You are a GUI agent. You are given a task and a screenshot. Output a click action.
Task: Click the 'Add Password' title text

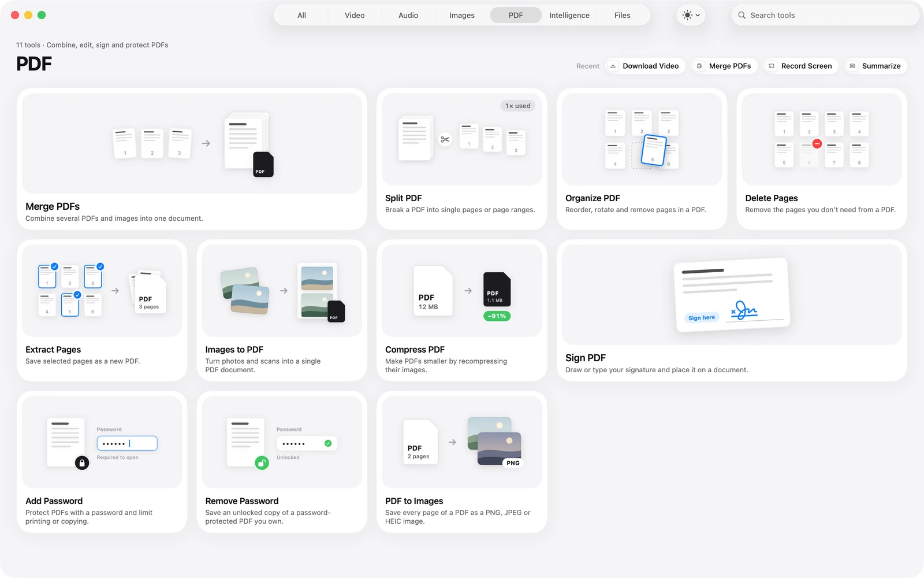pyautogui.click(x=54, y=501)
